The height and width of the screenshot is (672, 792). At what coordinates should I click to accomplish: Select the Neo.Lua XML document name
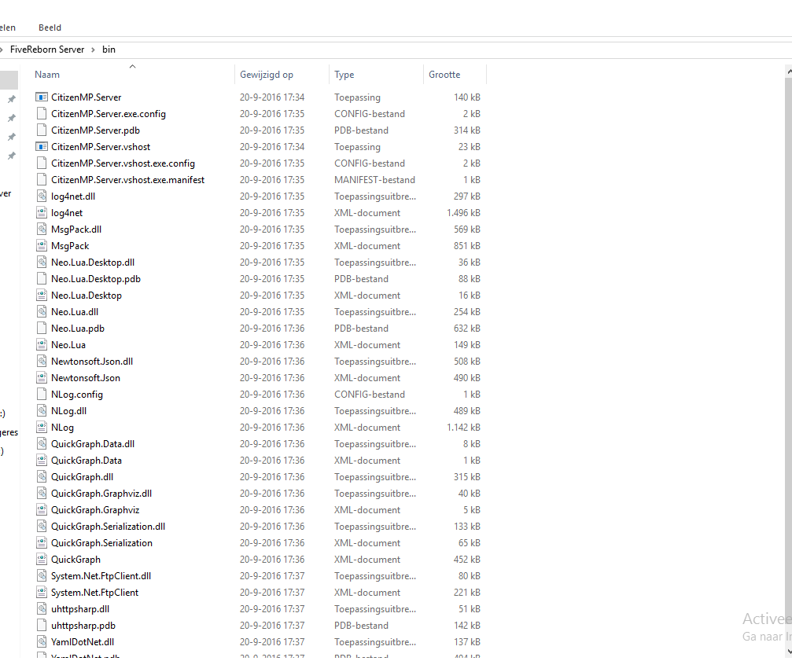coord(68,345)
